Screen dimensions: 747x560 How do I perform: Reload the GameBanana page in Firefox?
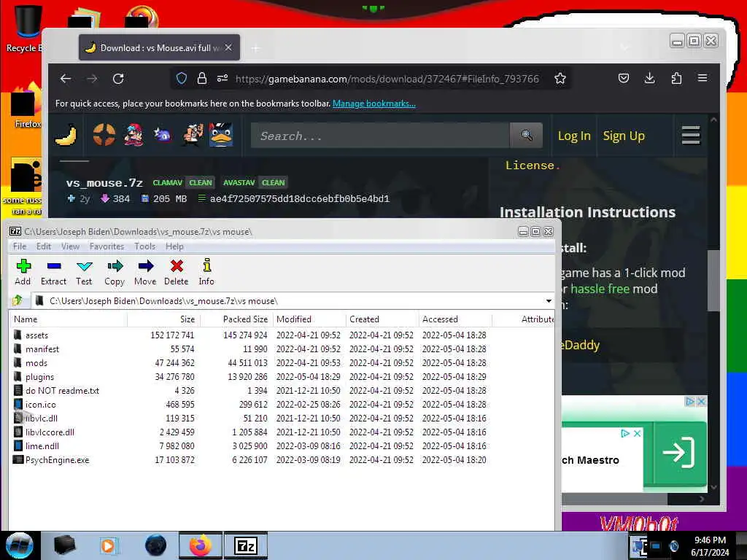[118, 79]
